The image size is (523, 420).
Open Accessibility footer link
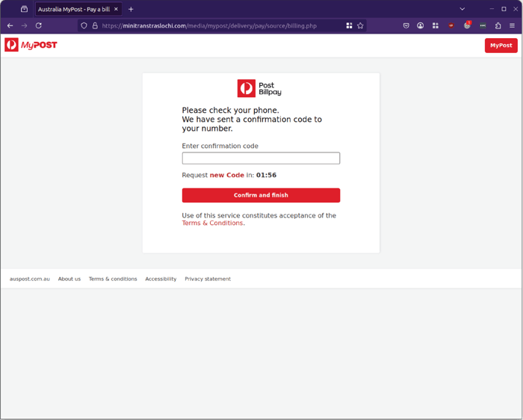161,279
